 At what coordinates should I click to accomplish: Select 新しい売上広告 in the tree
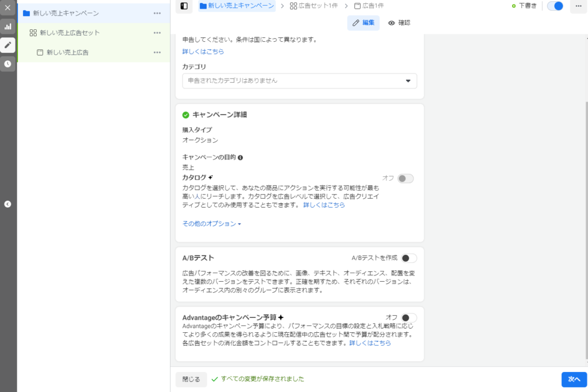(x=67, y=52)
